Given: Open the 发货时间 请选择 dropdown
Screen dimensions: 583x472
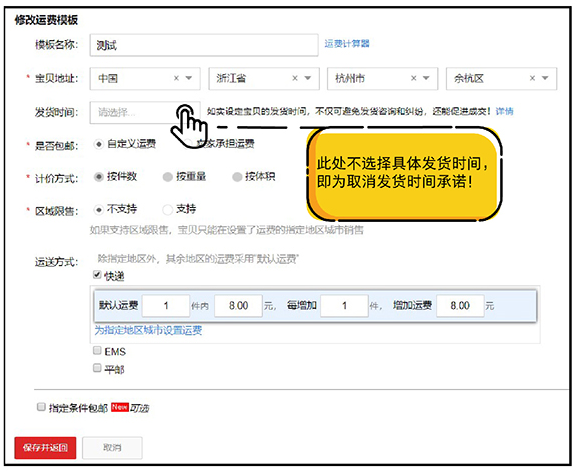Looking at the screenshot, I should [x=145, y=112].
